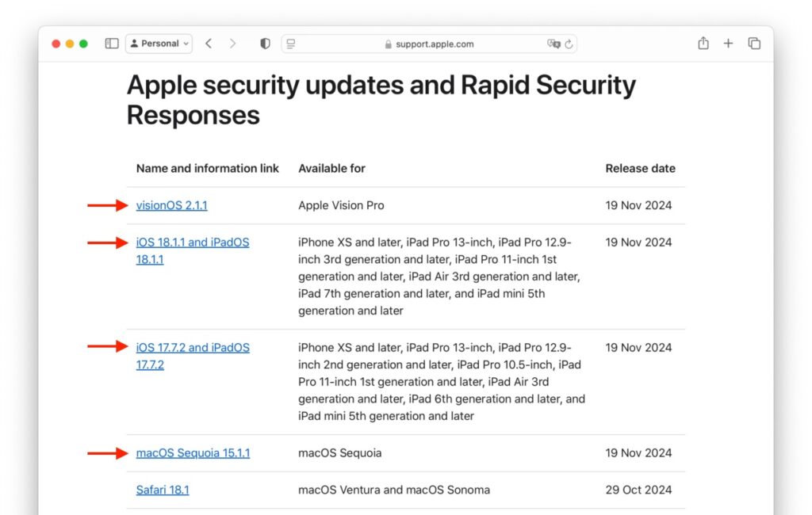Click the Privacy Report shield icon

265,43
